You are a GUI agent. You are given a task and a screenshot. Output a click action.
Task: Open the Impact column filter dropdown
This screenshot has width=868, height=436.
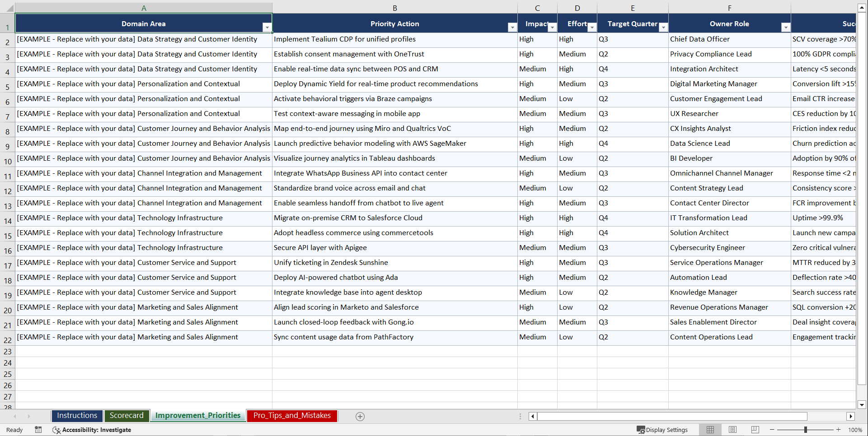tap(552, 28)
